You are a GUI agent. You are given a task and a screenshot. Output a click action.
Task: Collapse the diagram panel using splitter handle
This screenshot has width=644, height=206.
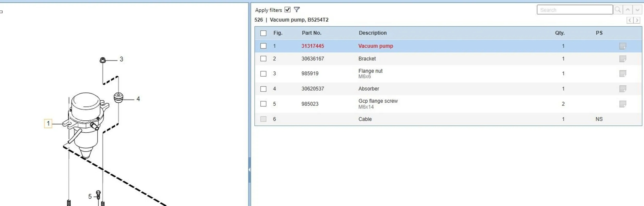click(x=249, y=170)
